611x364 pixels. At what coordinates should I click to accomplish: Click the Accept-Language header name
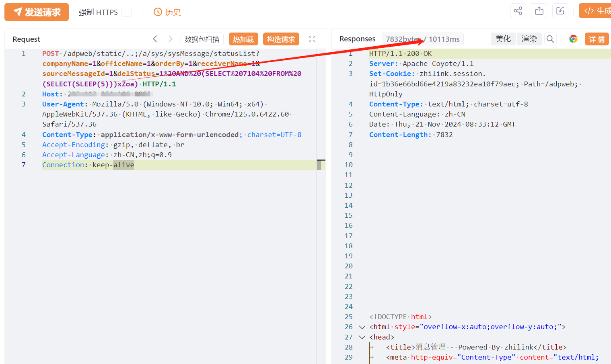tap(74, 155)
